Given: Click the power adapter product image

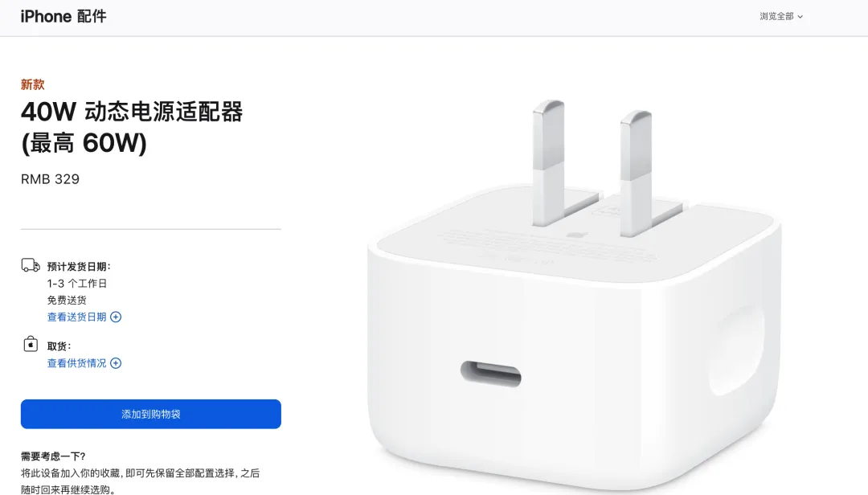Looking at the screenshot, I should 574,293.
